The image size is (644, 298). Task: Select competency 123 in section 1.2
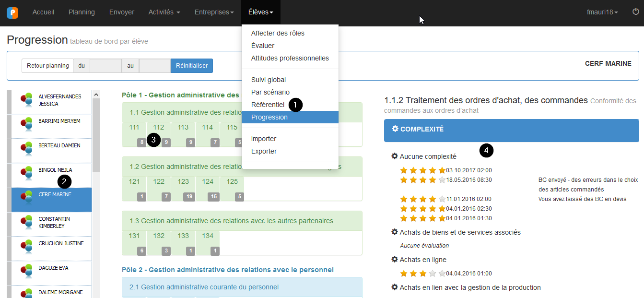point(183,182)
